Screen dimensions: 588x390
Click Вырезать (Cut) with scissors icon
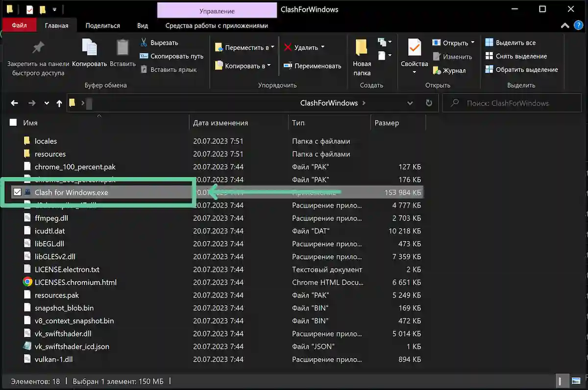[159, 43]
